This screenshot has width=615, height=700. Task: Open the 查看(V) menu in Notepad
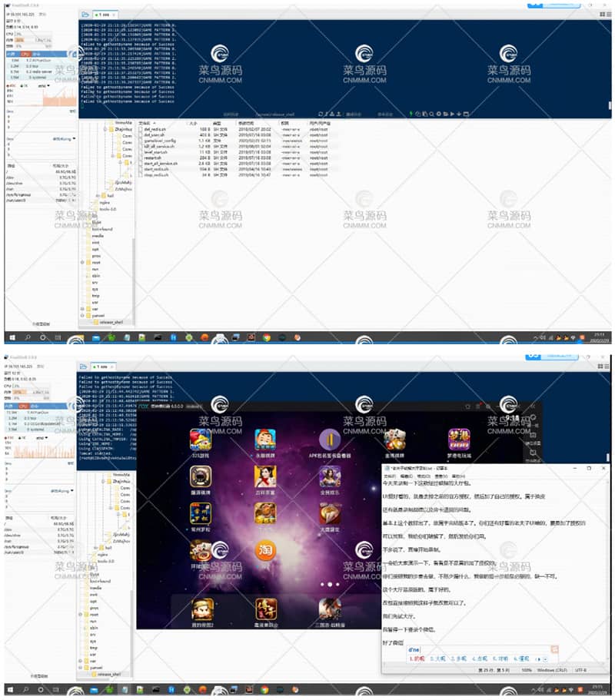[440, 476]
